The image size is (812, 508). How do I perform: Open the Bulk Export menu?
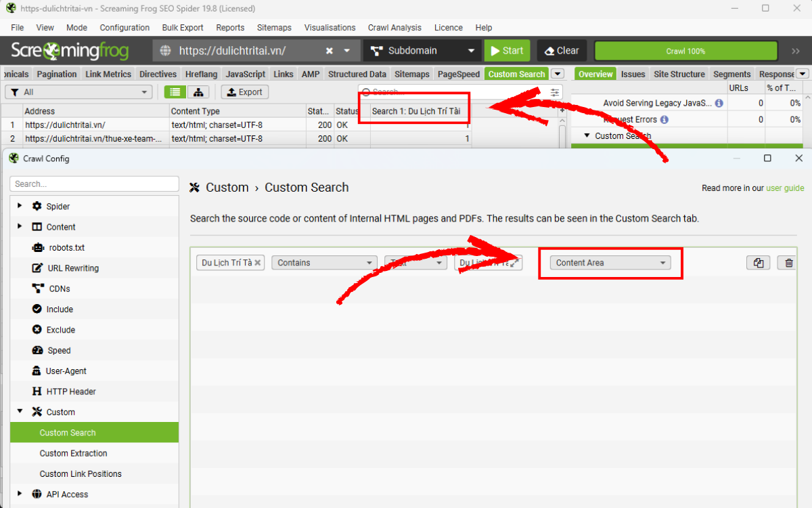(x=183, y=28)
